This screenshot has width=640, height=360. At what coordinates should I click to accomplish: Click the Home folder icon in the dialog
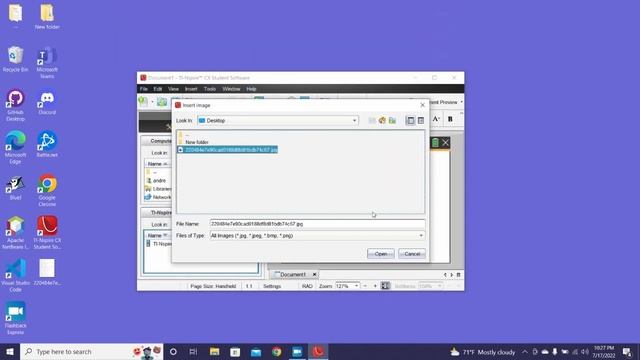coord(382,120)
